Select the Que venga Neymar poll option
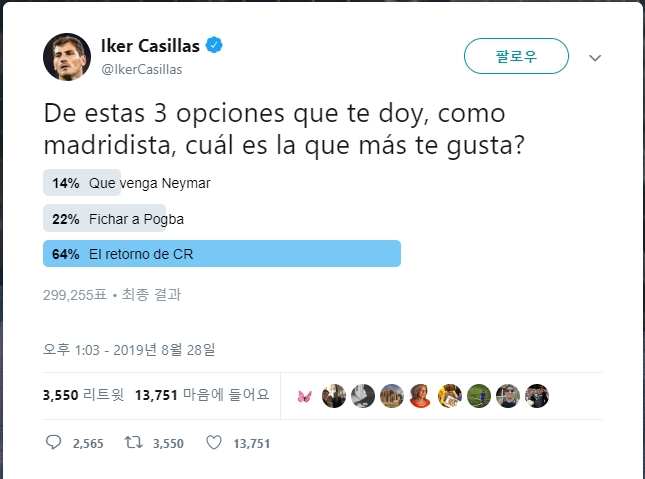Image resolution: width=645 pixels, height=479 pixels. (x=128, y=183)
